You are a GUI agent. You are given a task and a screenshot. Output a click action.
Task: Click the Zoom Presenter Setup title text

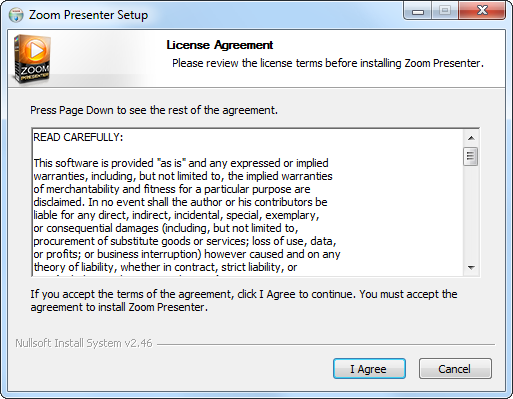point(88,15)
